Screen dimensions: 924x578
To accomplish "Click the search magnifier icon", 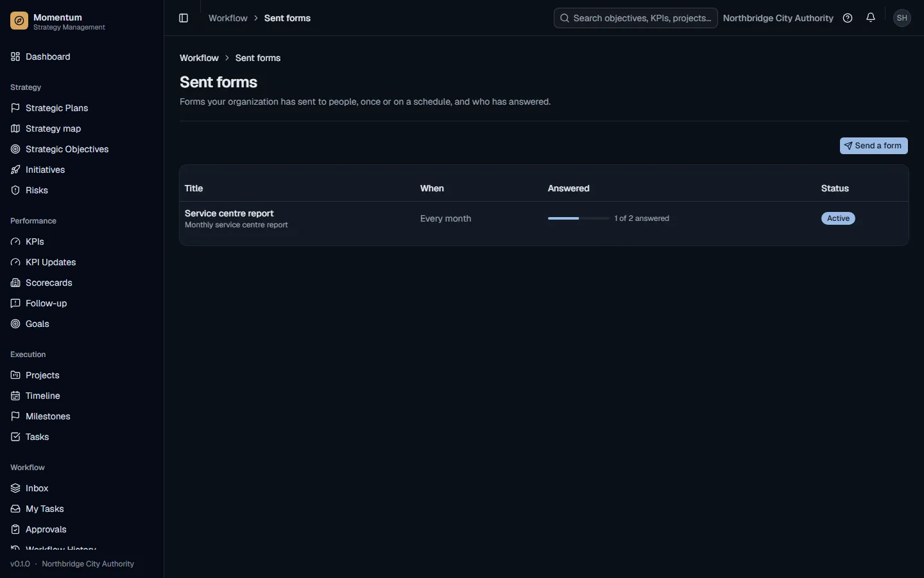I will (565, 18).
